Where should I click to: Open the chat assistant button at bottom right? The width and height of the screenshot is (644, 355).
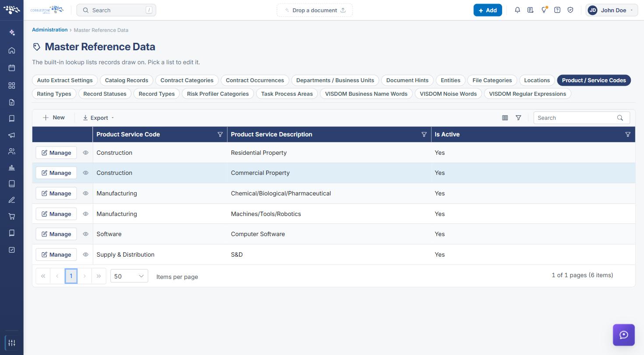pyautogui.click(x=624, y=335)
